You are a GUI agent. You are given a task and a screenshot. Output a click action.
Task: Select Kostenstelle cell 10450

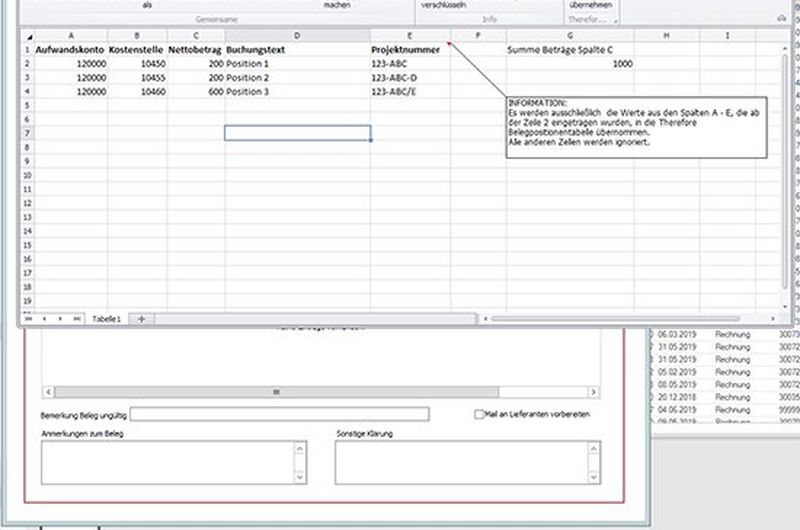pyautogui.click(x=137, y=64)
